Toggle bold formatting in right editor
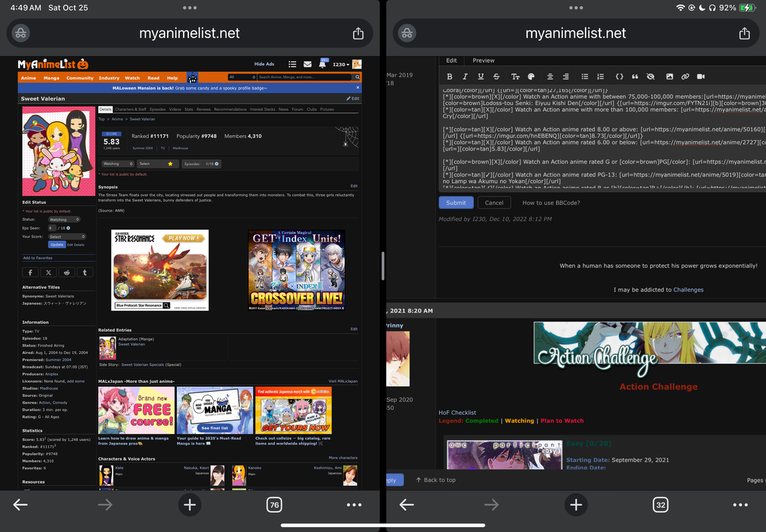This screenshot has width=766, height=532. click(449, 76)
